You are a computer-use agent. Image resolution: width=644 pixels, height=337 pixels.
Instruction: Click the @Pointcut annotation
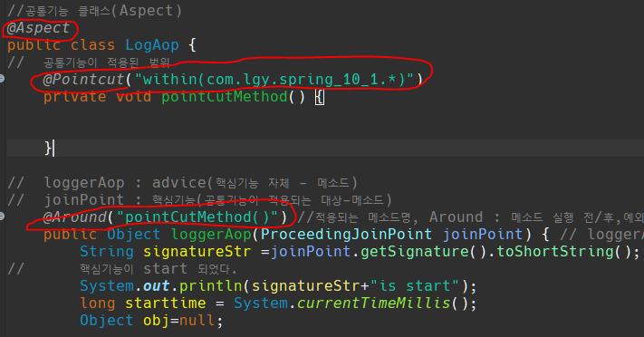[x=84, y=79]
